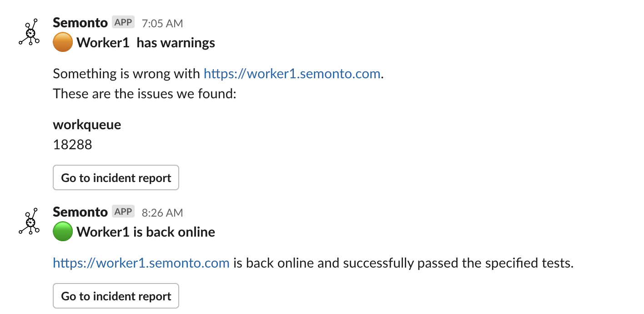Click Semonto avatar on the 7:05 AM message
Screen dimensions: 644x314
[30, 32]
